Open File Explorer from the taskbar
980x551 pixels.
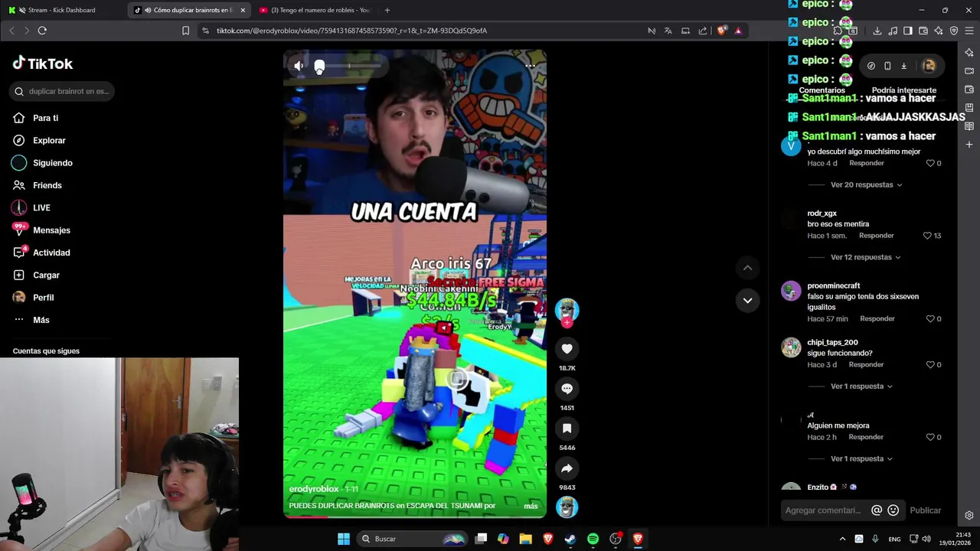tap(525, 539)
